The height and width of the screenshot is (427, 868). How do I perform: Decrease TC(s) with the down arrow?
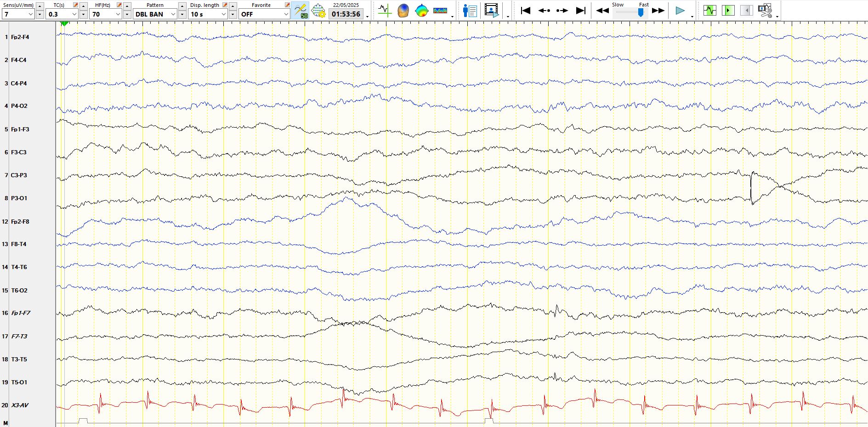click(84, 15)
